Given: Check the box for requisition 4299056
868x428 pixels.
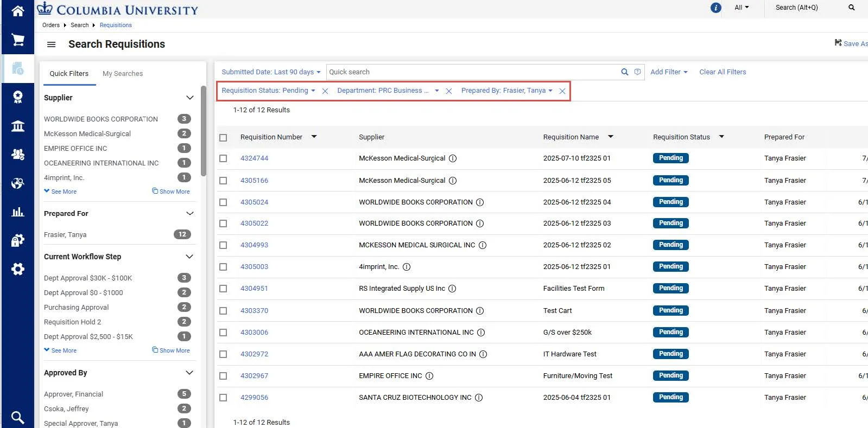Looking at the screenshot, I should (x=223, y=398).
